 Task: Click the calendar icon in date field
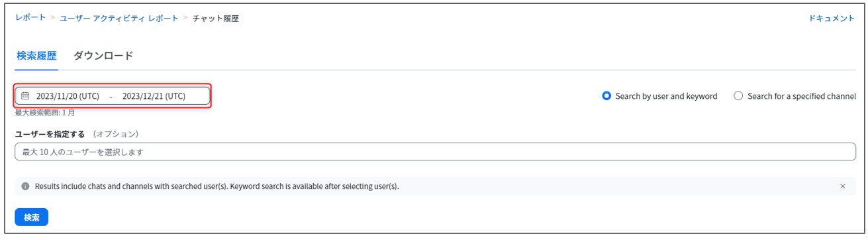pos(25,96)
